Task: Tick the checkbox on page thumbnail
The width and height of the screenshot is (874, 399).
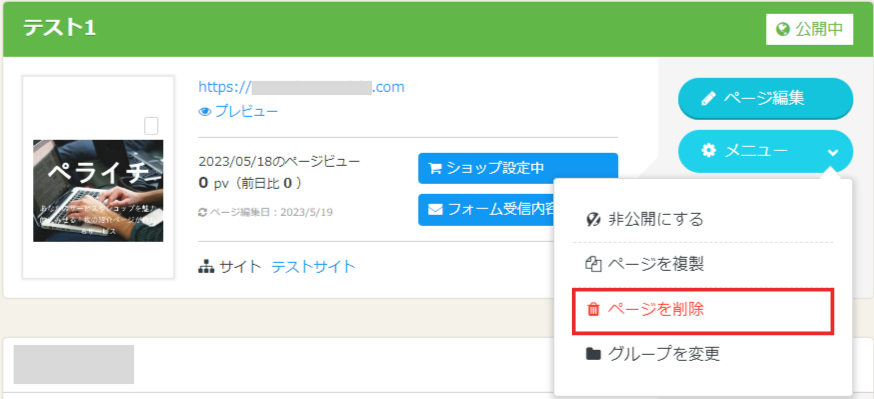Action: [151, 126]
